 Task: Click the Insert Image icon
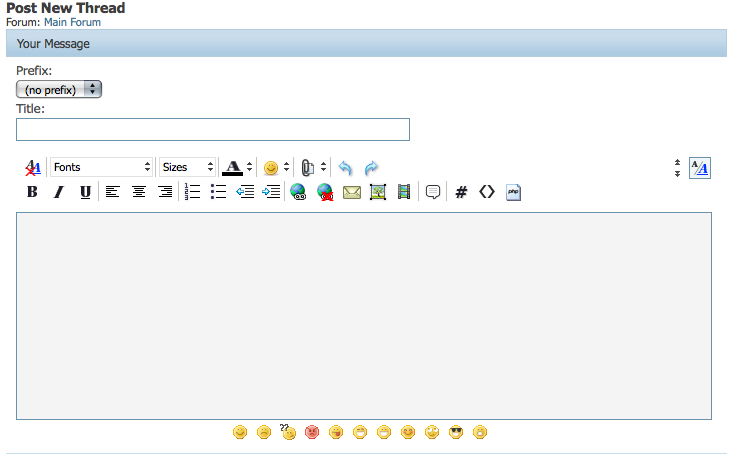pyautogui.click(x=378, y=192)
